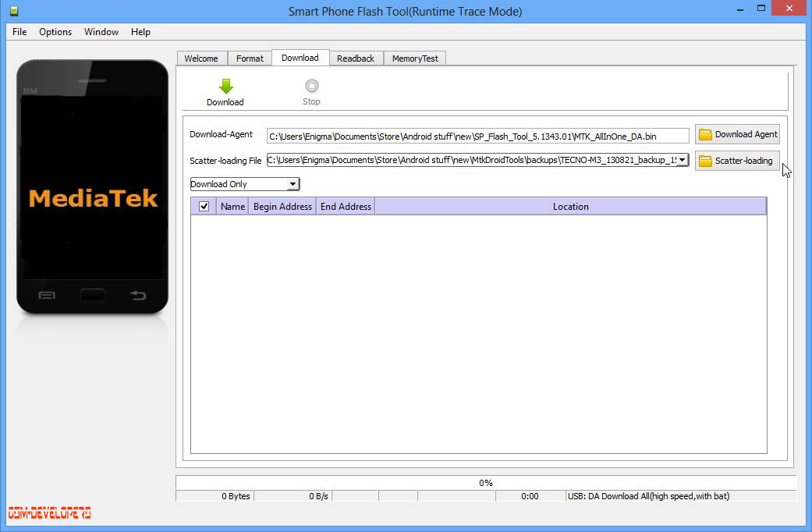812x532 pixels.
Task: Click the USB: DA Download All status text
Action: pyautogui.click(x=648, y=496)
